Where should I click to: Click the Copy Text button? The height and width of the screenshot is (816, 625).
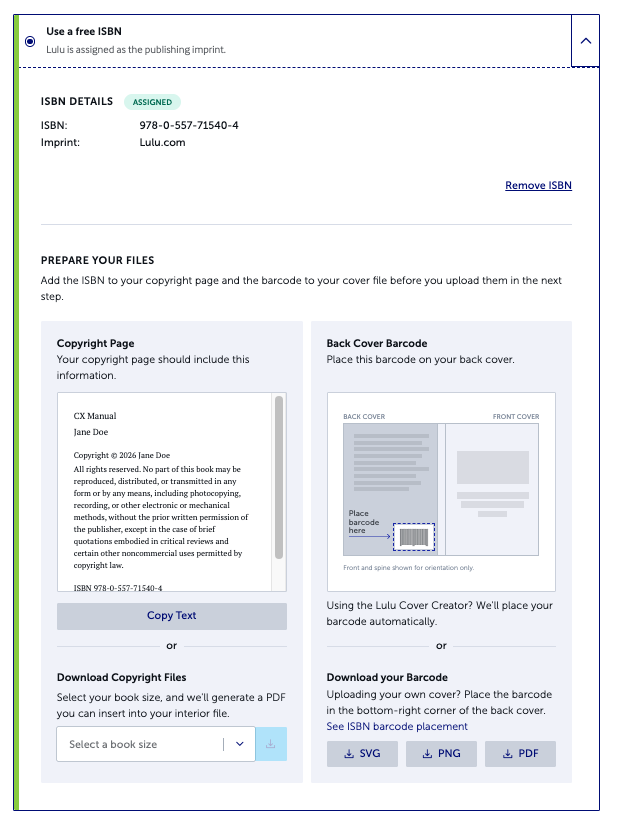pos(172,616)
